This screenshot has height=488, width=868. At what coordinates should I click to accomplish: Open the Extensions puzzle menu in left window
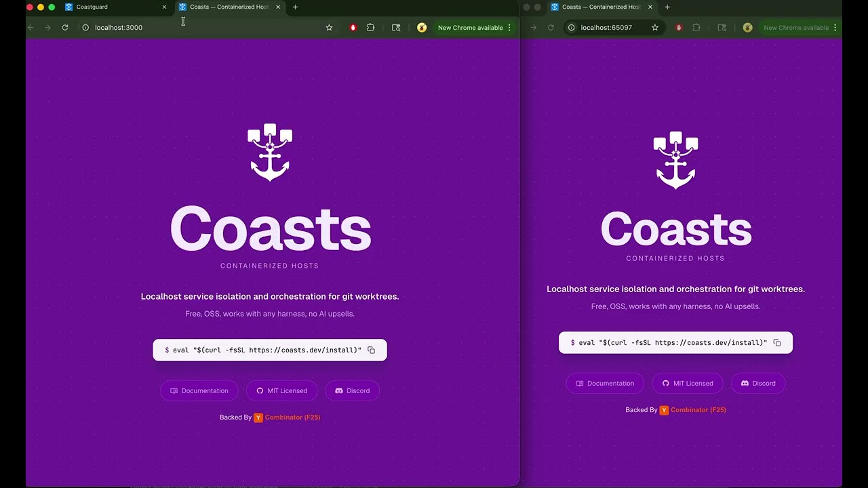pos(370,28)
